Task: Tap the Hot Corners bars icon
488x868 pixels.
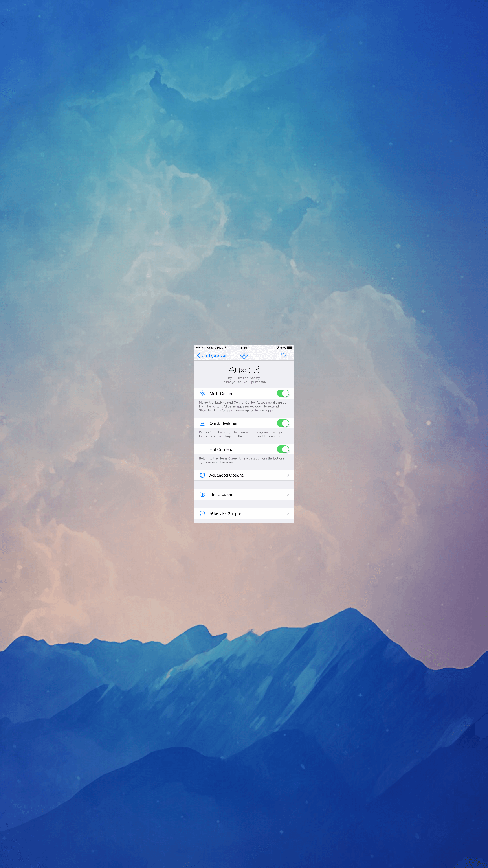Action: pyautogui.click(x=202, y=449)
